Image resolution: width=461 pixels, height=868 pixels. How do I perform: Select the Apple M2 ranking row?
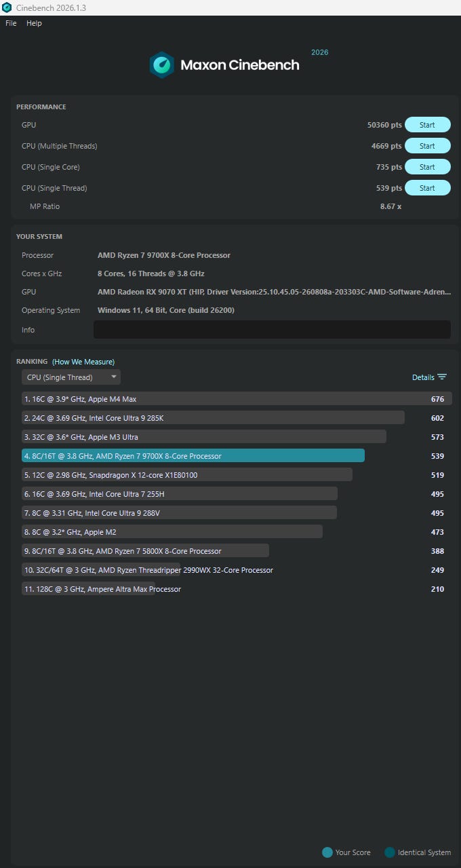(237, 532)
